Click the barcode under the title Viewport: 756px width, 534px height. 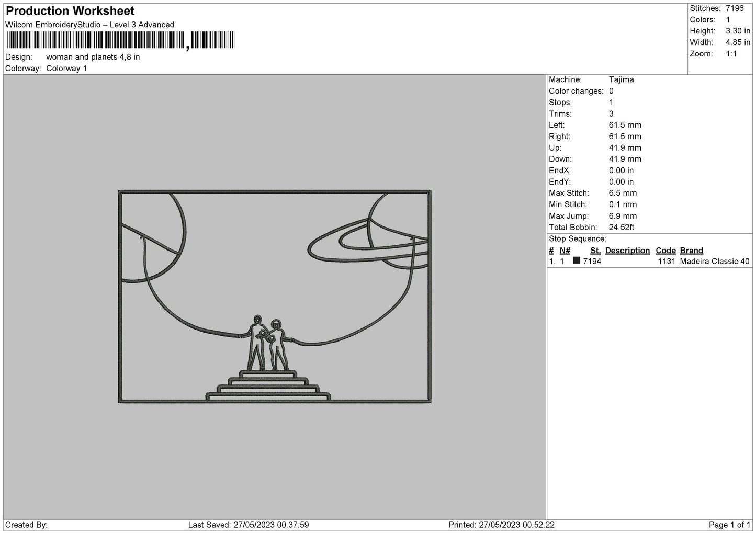121,41
